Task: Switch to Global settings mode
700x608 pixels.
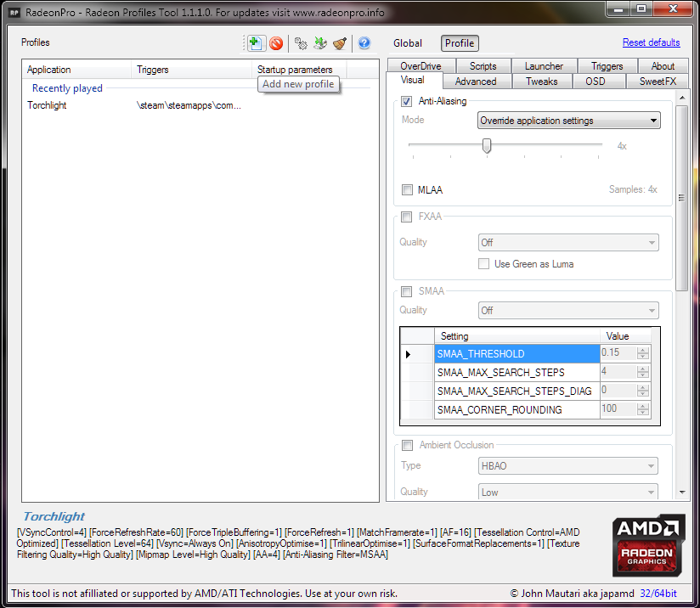Action: tap(407, 43)
